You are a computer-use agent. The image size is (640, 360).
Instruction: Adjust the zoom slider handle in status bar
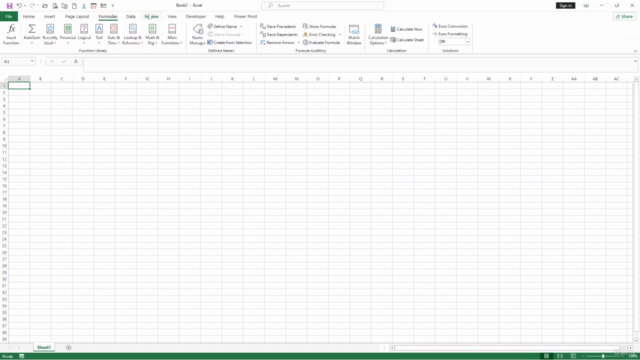tap(603, 356)
